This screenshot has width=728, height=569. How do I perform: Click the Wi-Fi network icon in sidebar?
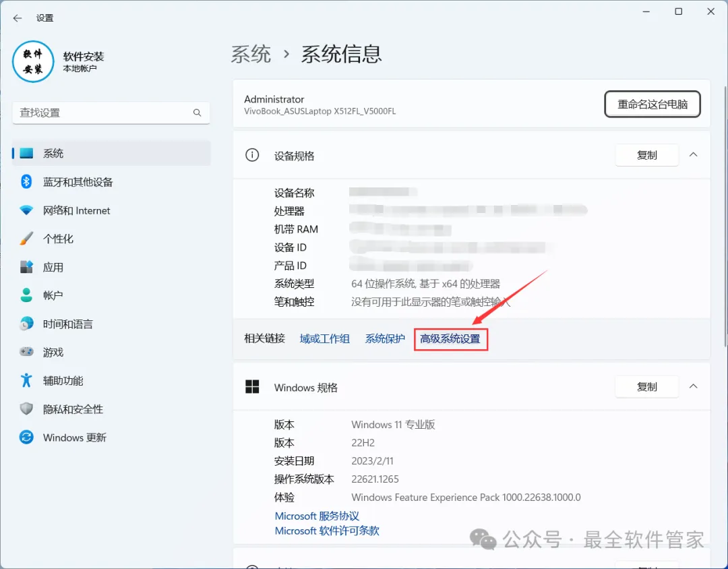26,210
